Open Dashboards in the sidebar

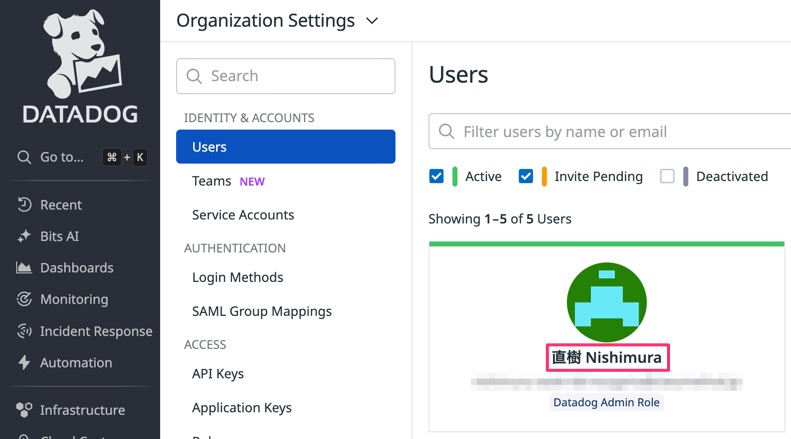tap(77, 267)
